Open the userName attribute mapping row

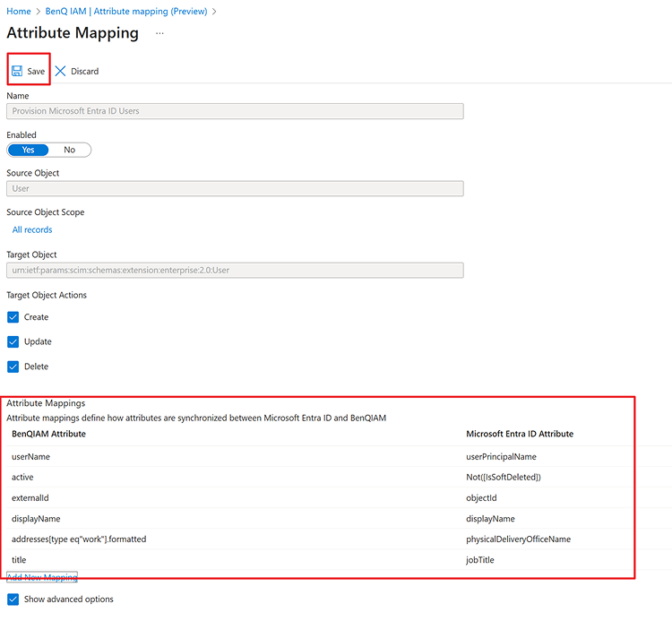click(x=31, y=456)
